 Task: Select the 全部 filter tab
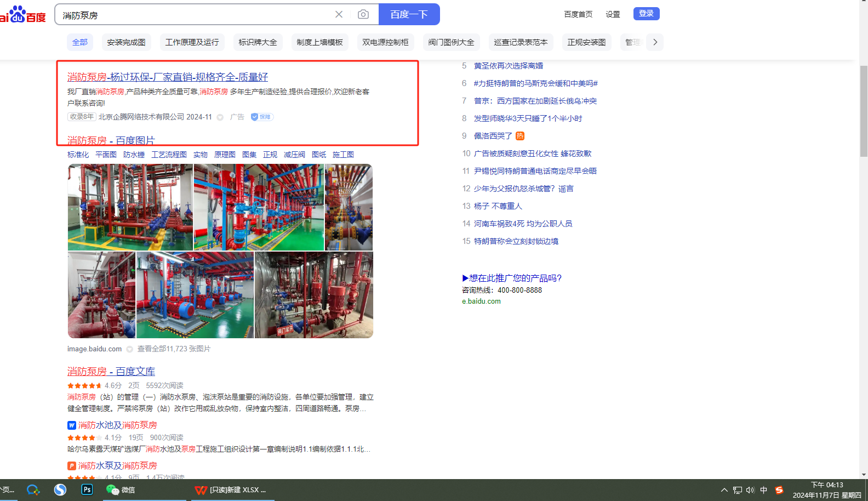(80, 42)
